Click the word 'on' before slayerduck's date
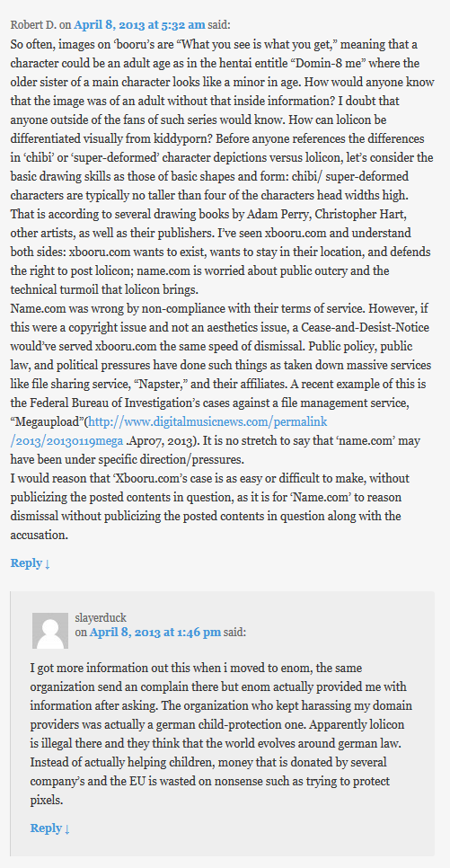The image size is (450, 868). 81,633
